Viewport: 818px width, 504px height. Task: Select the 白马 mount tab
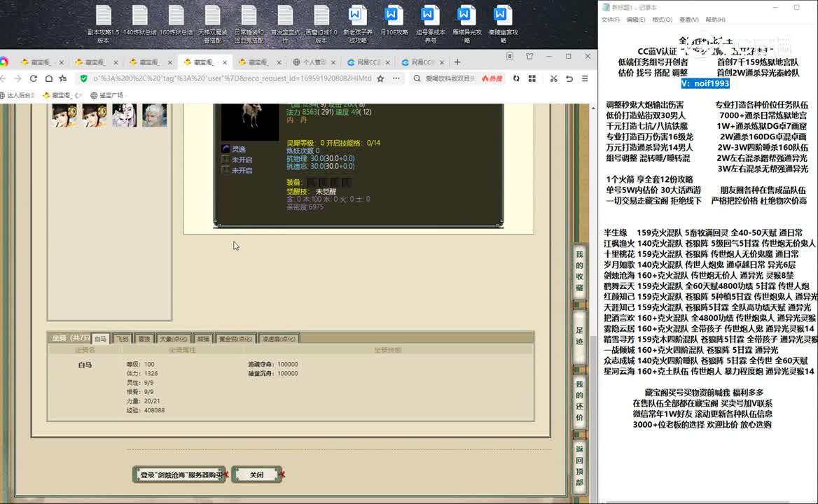pos(101,339)
